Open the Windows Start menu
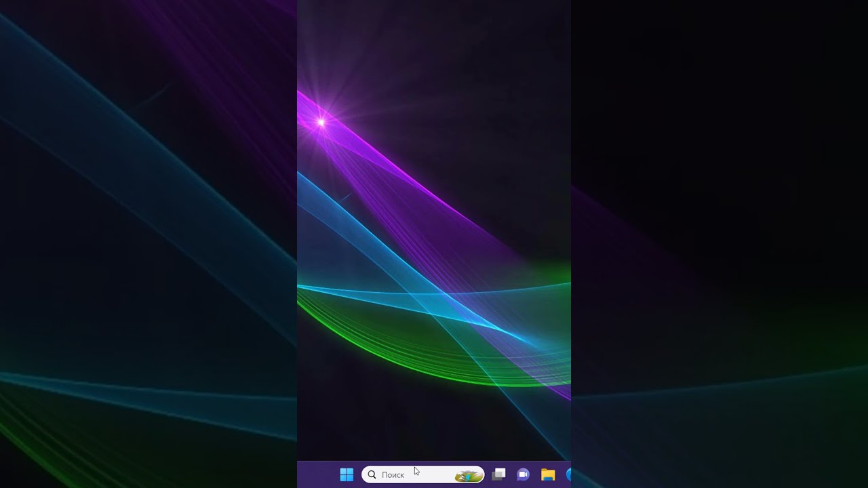Image resolution: width=868 pixels, height=488 pixels. point(347,474)
